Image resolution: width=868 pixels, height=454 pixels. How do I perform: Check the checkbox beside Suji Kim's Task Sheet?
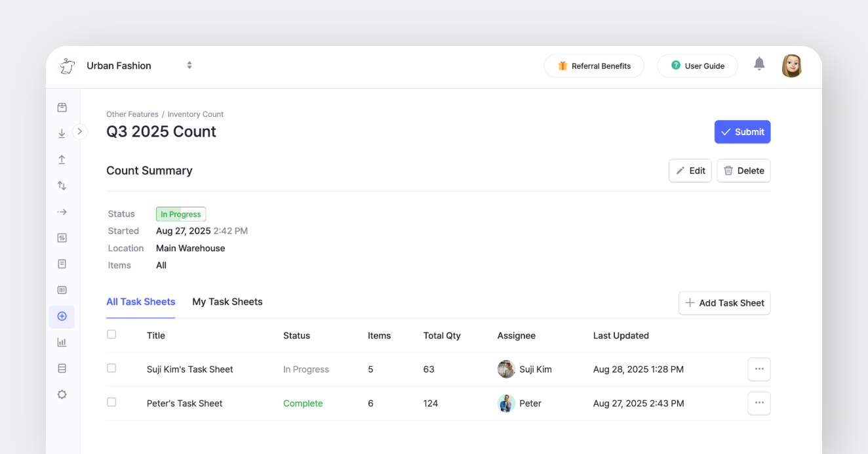(x=111, y=369)
